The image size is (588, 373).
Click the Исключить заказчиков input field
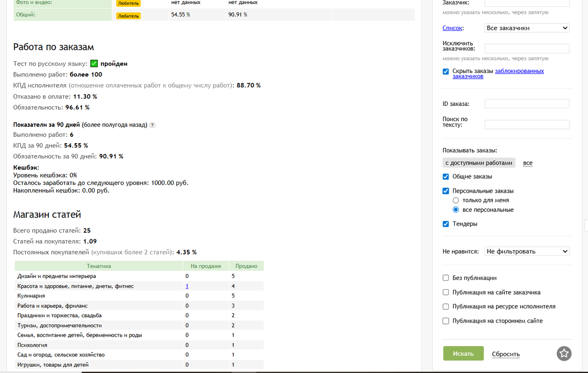pos(527,48)
